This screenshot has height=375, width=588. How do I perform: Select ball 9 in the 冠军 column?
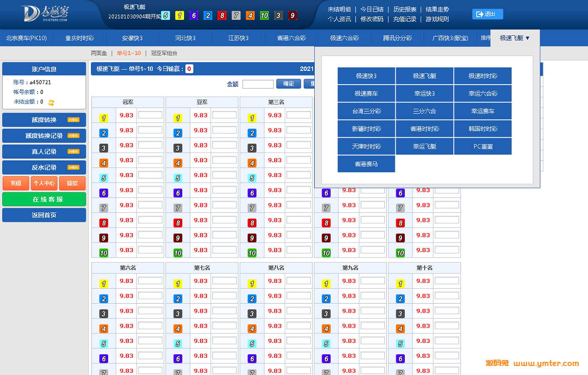pyautogui.click(x=104, y=238)
